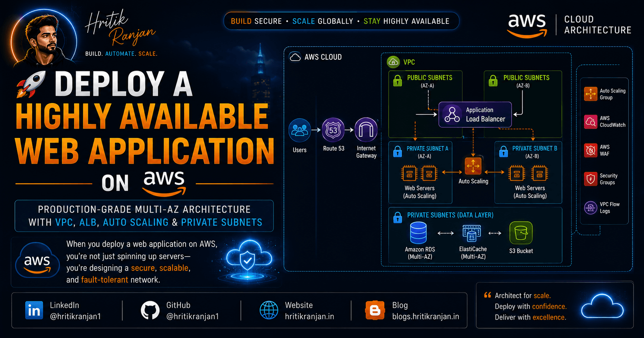The width and height of the screenshot is (644, 338).
Task: Select the 'CLOUD ARCHITECTURE' heading text
Action: [597, 25]
